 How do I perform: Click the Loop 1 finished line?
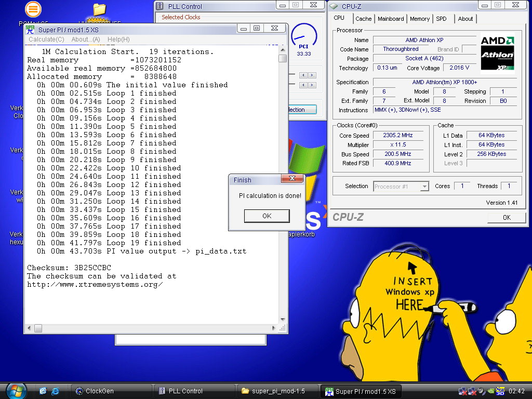107,94
